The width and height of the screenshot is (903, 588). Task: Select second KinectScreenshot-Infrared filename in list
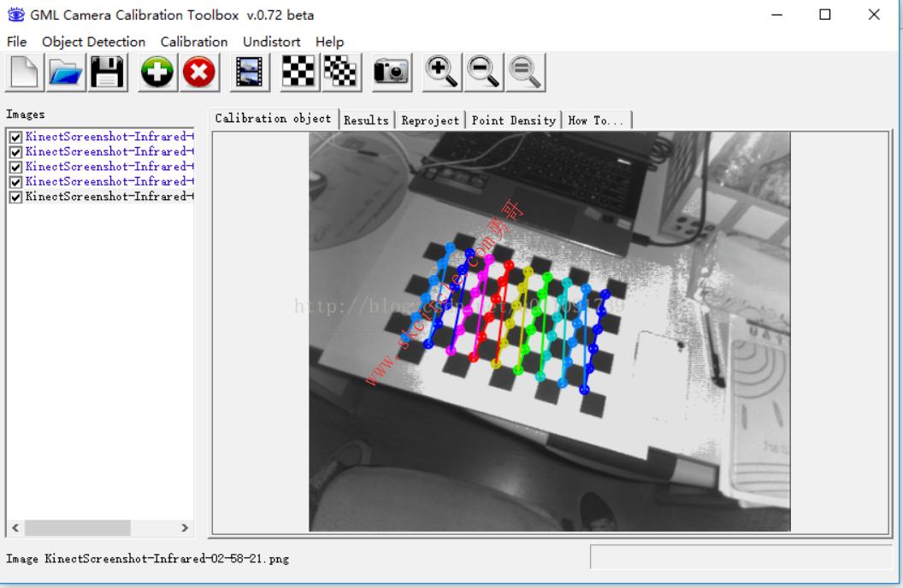tap(109, 152)
